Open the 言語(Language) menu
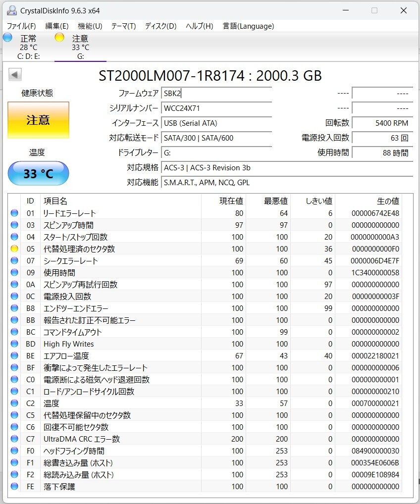The image size is (420, 504). (x=248, y=26)
